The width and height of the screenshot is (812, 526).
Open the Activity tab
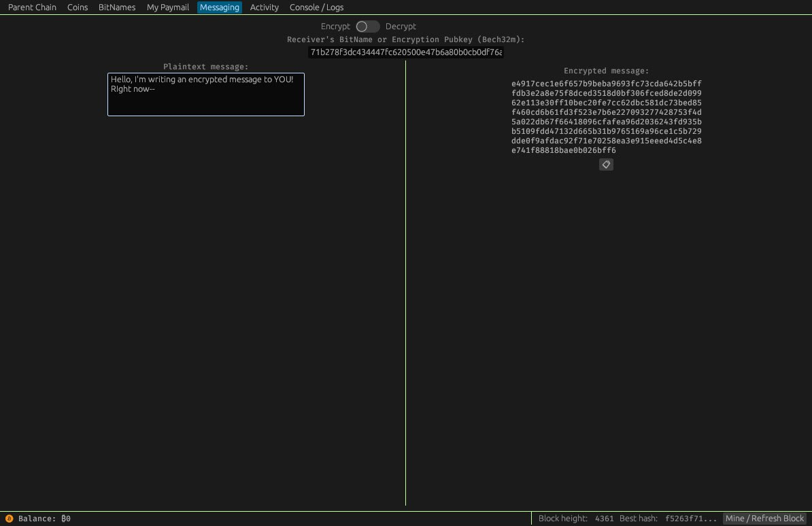click(264, 7)
